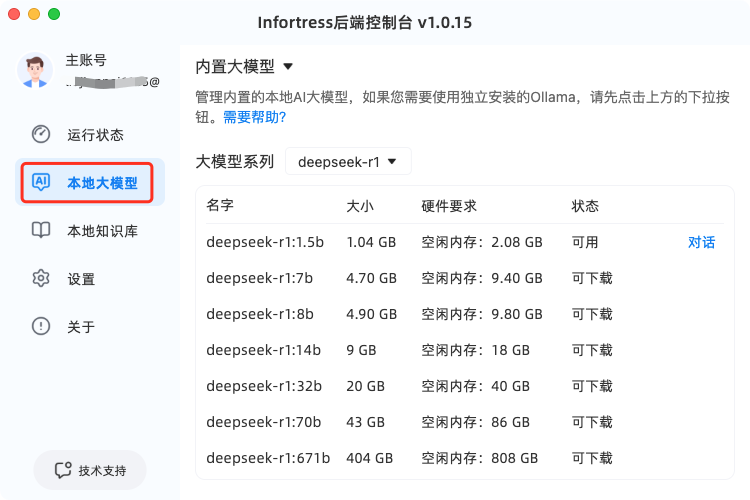Select the deepseek-r1:7b model name
The image size is (750, 500).
point(259,278)
